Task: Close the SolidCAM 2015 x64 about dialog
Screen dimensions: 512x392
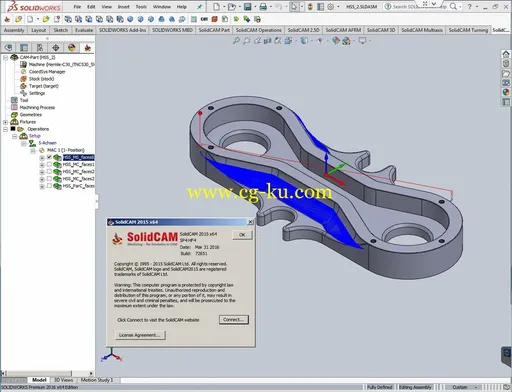Action: 250,222
